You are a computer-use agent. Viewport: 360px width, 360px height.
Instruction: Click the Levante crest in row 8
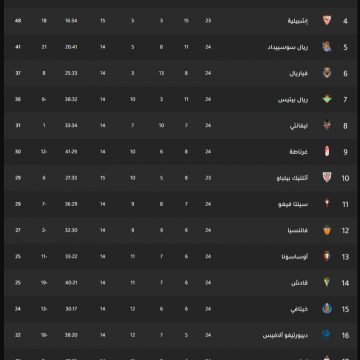pos(327,125)
